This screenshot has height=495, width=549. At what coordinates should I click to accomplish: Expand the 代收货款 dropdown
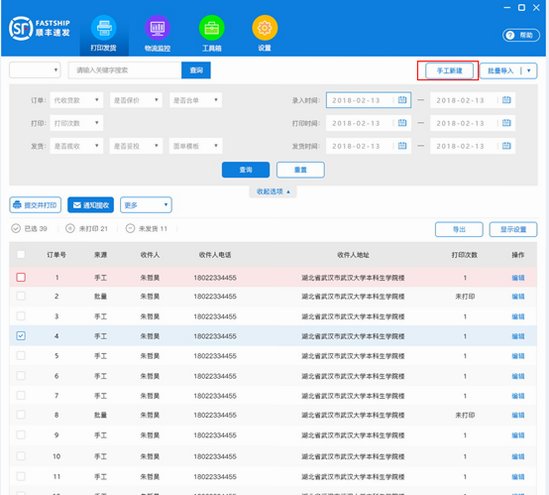[76, 100]
